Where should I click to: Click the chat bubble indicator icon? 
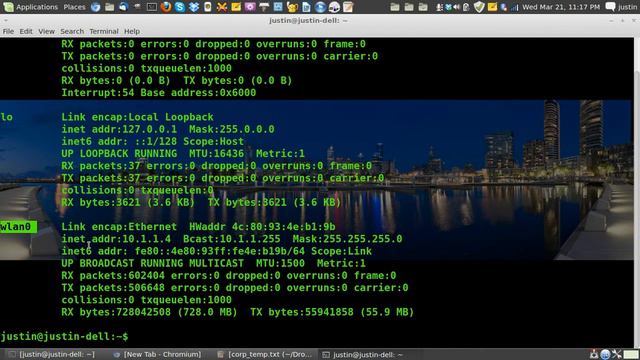pos(611,7)
